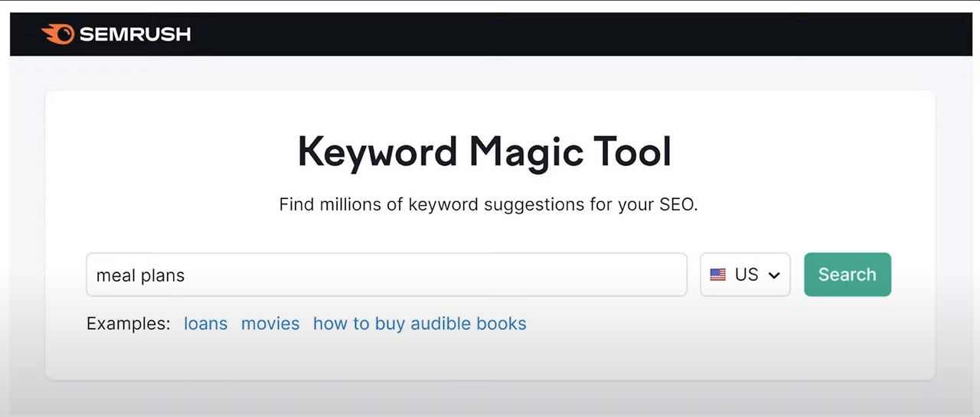Select the 'movies' example keyword
Screen dimensions: 980x417
point(270,324)
